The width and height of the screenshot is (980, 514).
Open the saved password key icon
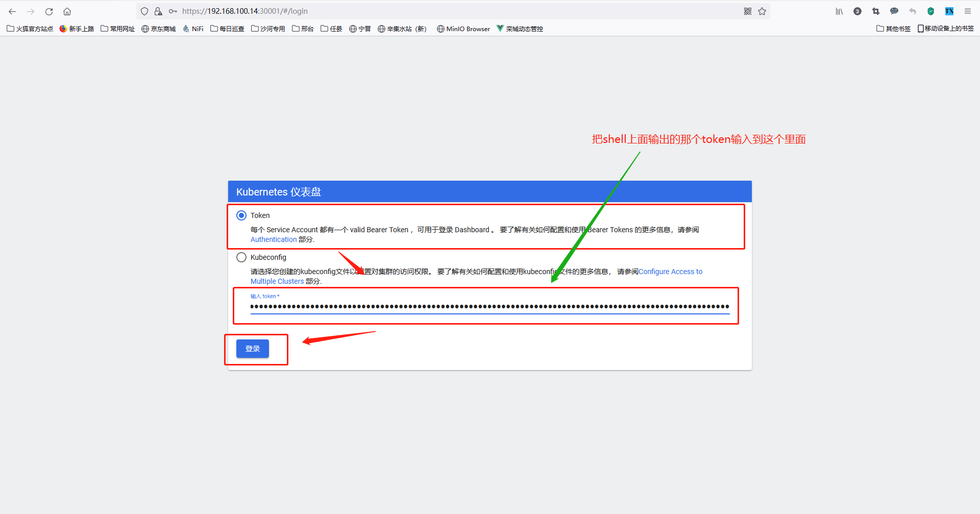(x=173, y=11)
